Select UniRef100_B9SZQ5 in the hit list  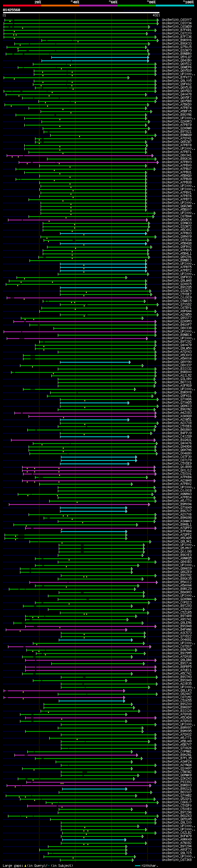point(177,287)
